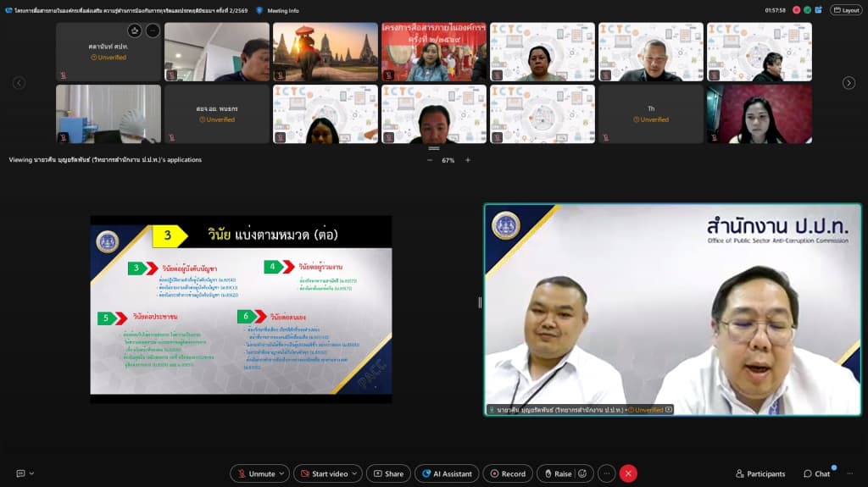
Task: Click the red recording indicator icon
Action: click(x=797, y=10)
